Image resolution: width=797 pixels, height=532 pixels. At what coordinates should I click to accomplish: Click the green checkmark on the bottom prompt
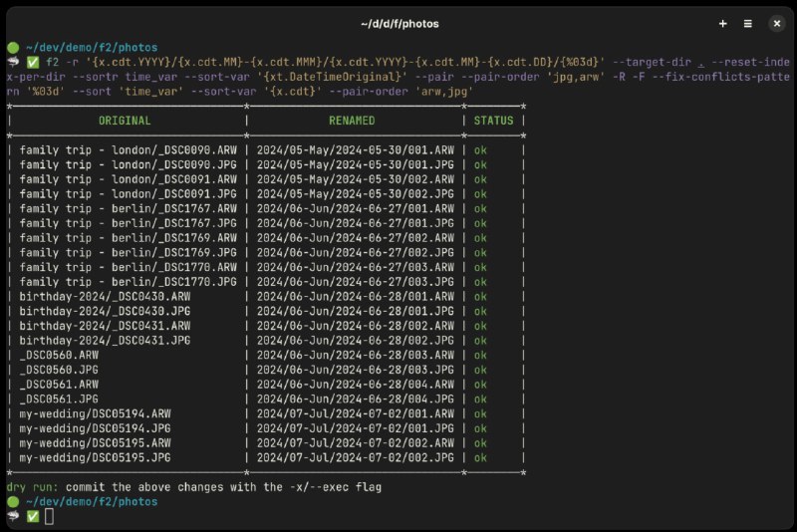(x=32, y=517)
